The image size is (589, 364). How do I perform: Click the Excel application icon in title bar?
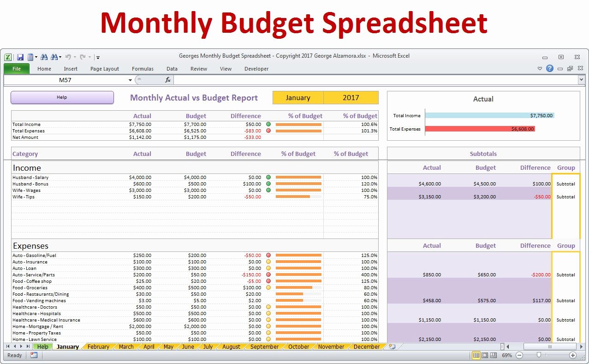(x=8, y=57)
